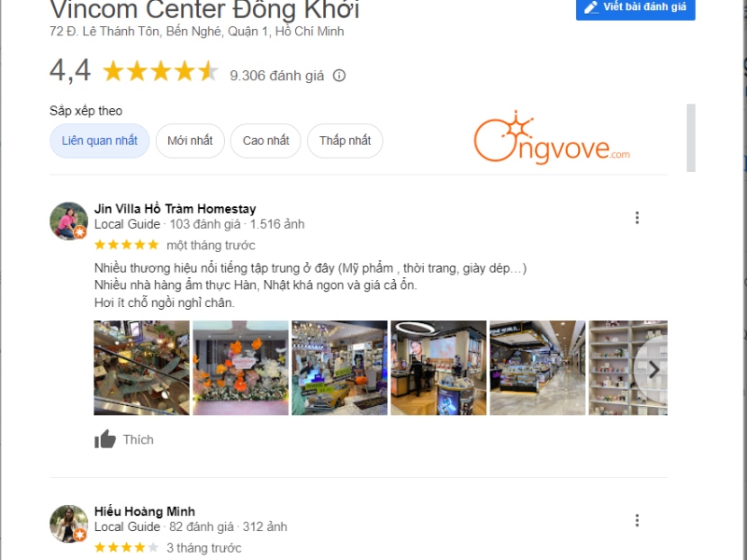Open the cosmetics counter photo thumbnail
747x560 pixels.
(x=439, y=368)
